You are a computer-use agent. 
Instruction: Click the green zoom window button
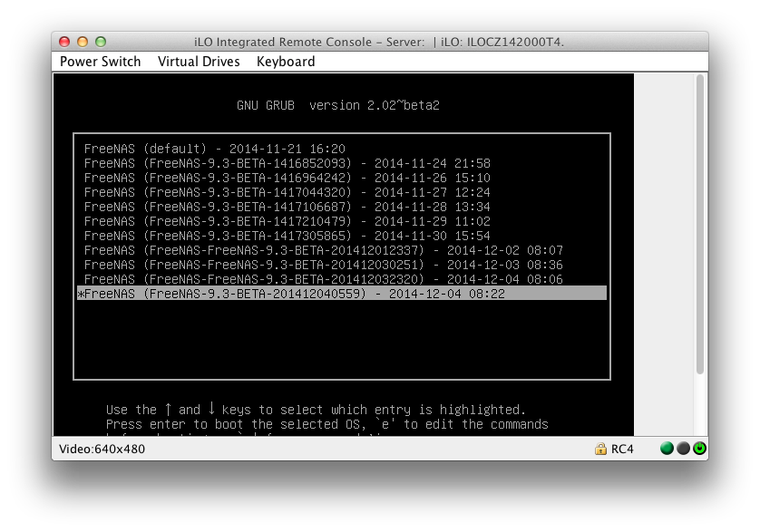(x=101, y=42)
